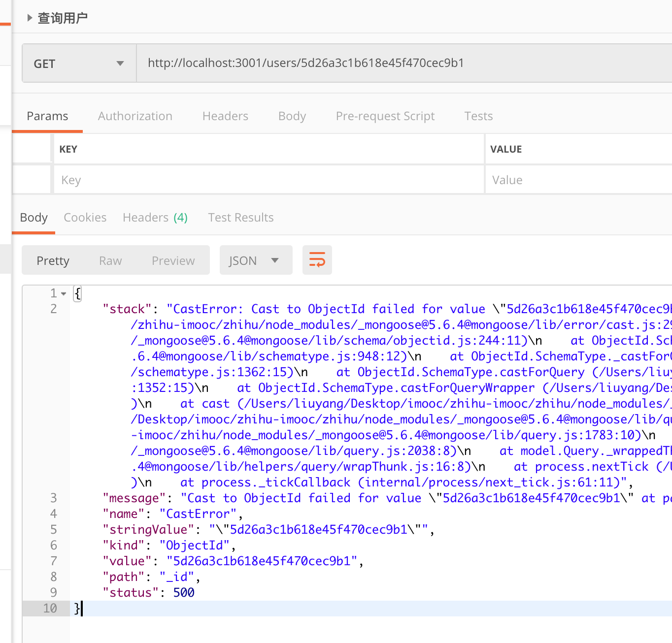The height and width of the screenshot is (643, 672).
Task: Click line number 10 in gutter
Action: pyautogui.click(x=50, y=609)
